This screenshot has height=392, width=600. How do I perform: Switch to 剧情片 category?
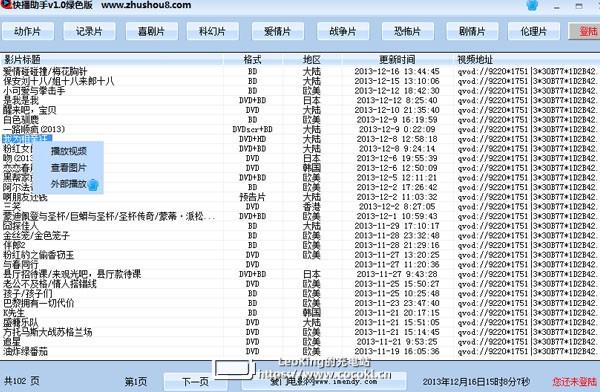[473, 31]
